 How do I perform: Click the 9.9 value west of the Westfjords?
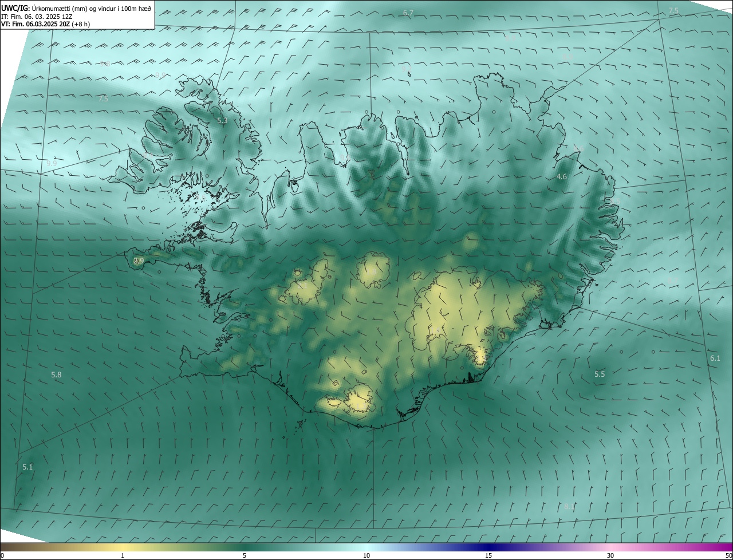point(52,163)
